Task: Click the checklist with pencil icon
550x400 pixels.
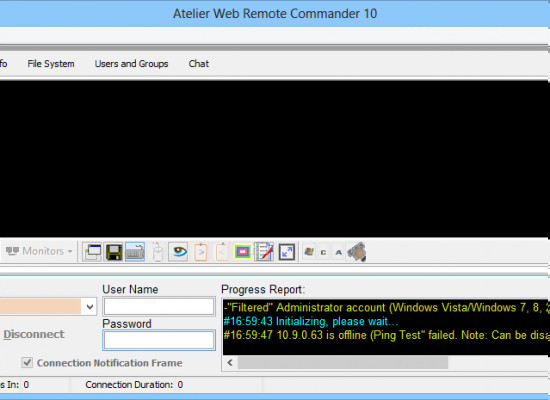Action: click(264, 252)
